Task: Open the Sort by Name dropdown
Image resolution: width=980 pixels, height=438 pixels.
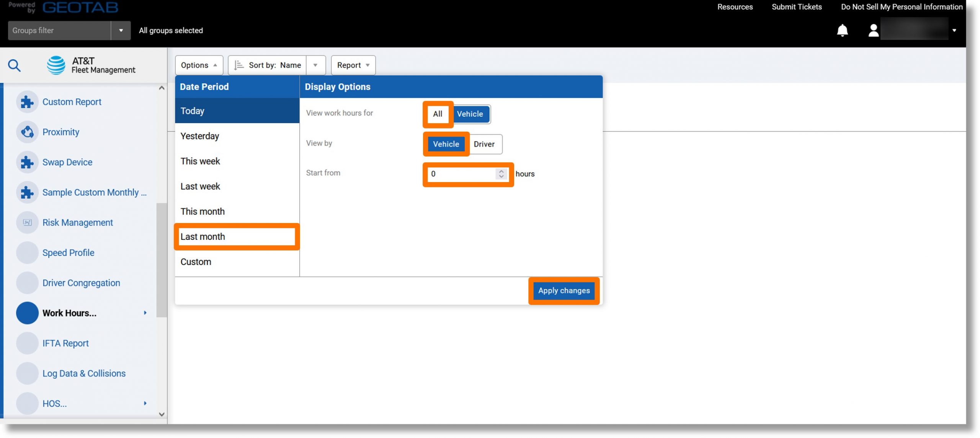Action: pos(316,65)
